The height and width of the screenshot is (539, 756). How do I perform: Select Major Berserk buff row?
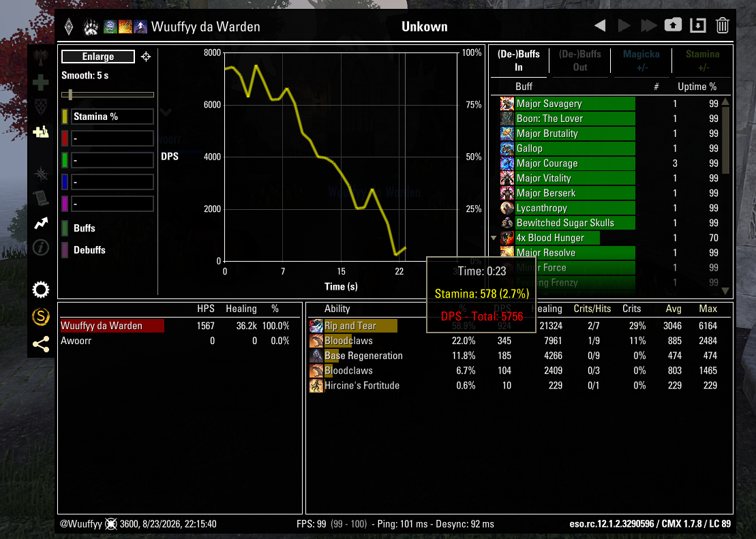[x=610, y=194]
